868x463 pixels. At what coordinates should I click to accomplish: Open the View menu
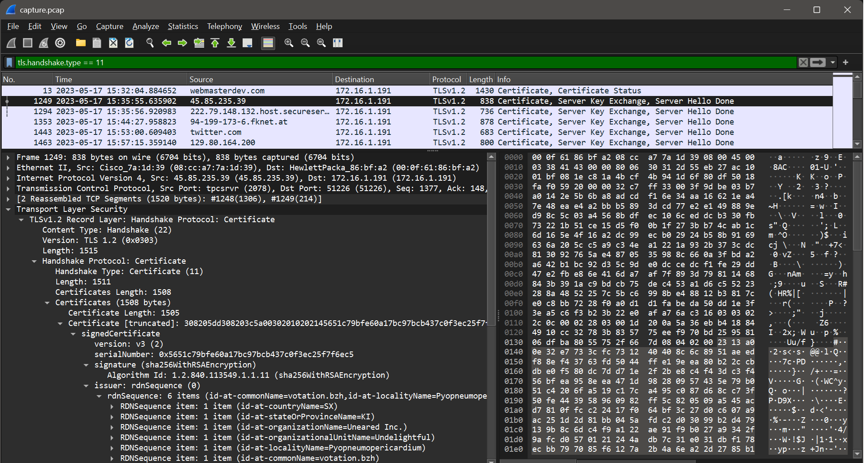tap(59, 26)
